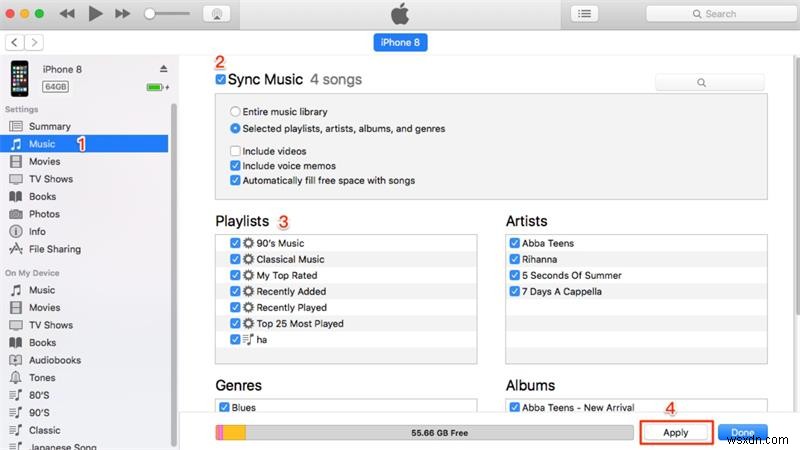
Task: Go back with the left chevron
Action: pos(15,42)
